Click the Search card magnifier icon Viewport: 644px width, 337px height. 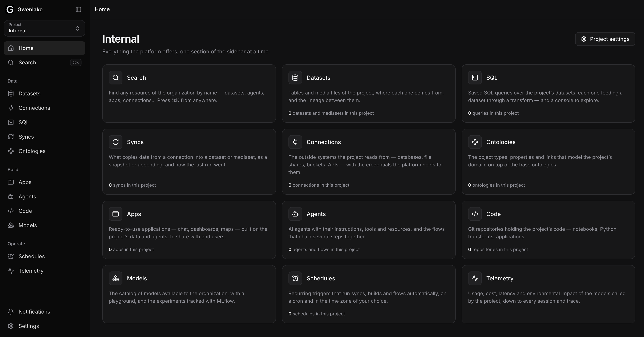pos(115,78)
